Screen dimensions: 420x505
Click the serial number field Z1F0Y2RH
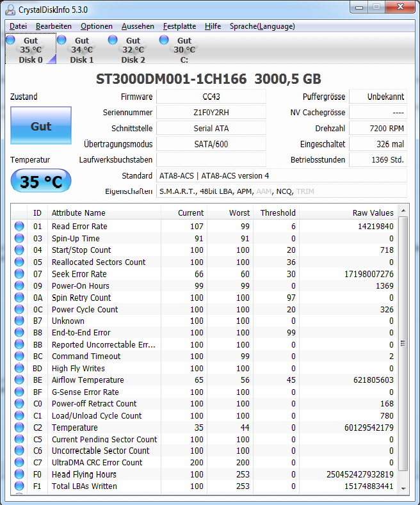click(211, 113)
